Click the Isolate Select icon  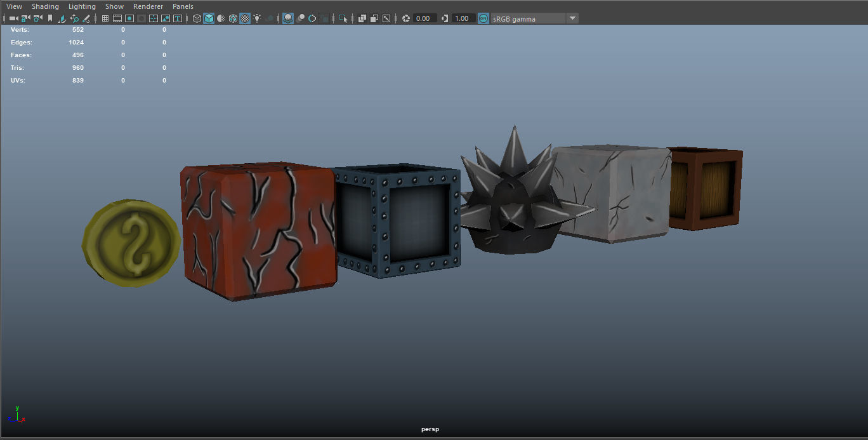click(343, 18)
